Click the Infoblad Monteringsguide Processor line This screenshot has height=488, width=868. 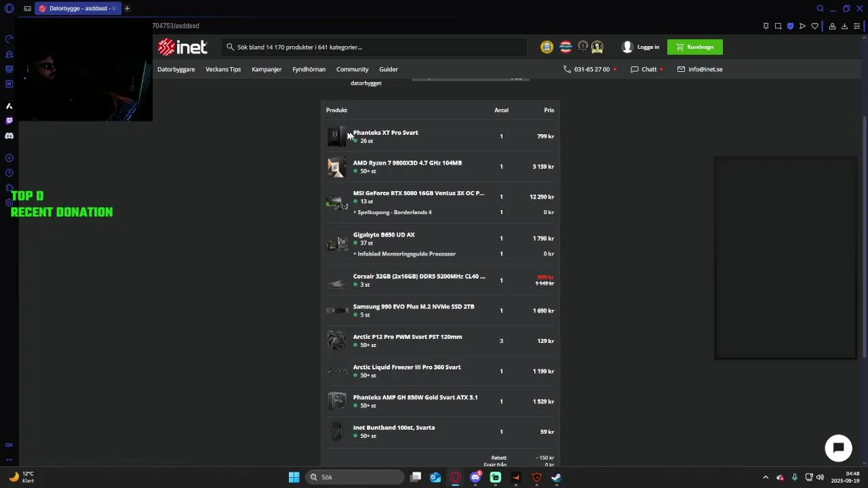[405, 254]
